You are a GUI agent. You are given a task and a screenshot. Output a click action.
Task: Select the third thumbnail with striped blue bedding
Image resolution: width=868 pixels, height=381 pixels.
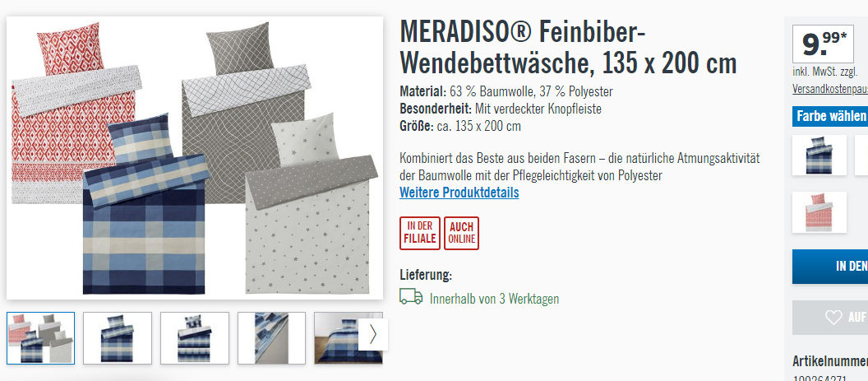tap(194, 337)
